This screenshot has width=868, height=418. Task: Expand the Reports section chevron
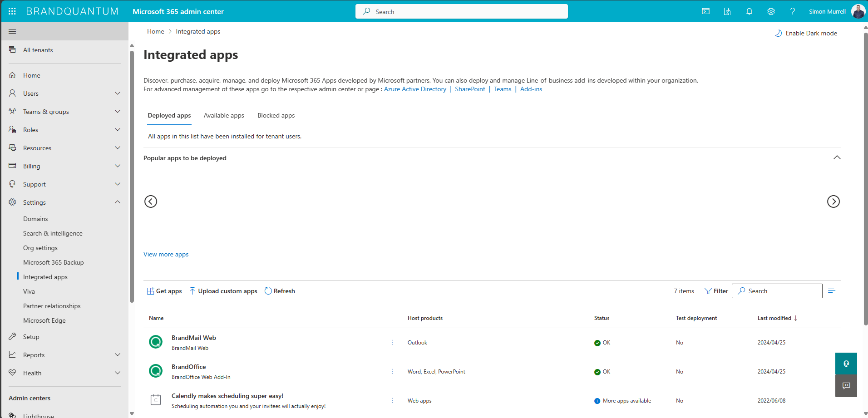click(118, 355)
